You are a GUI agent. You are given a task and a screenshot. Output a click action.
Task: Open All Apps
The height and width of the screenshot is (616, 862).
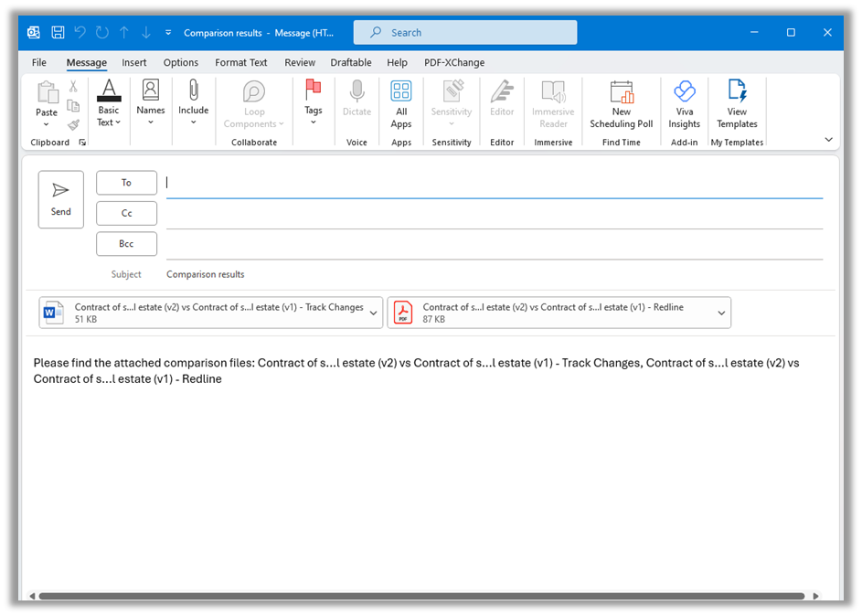point(401,104)
